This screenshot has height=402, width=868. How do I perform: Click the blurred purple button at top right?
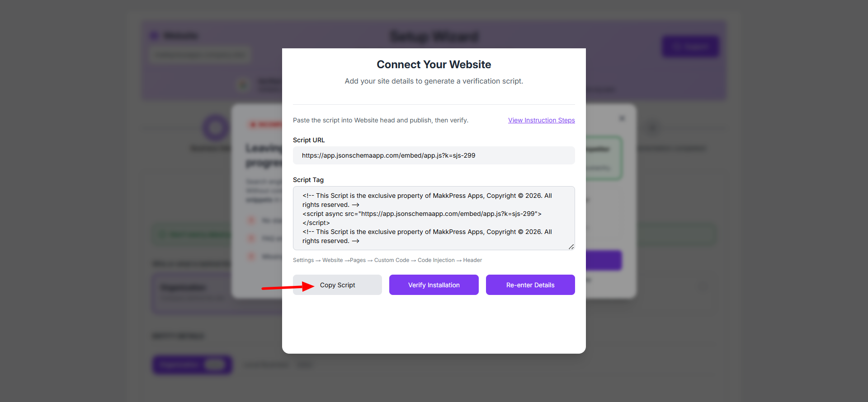click(690, 47)
